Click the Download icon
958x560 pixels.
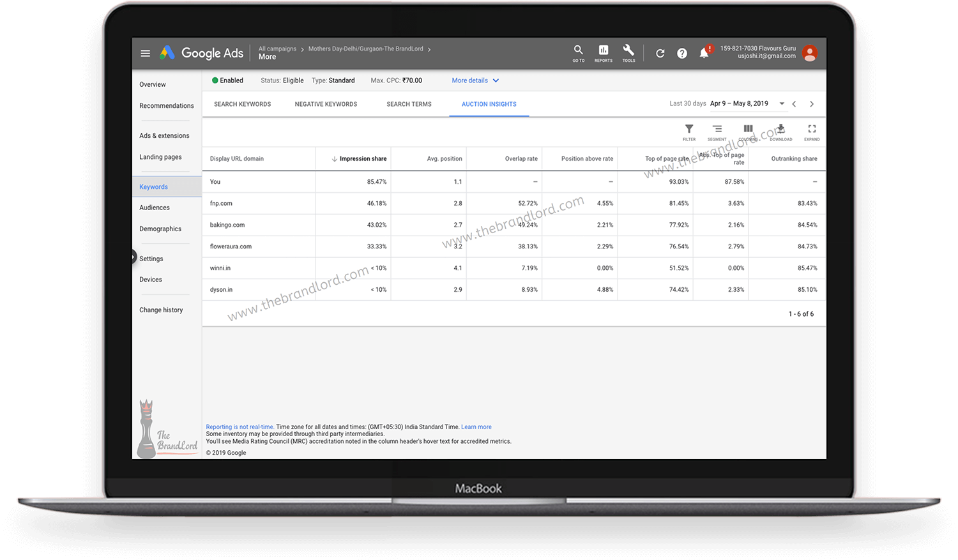[780, 132]
